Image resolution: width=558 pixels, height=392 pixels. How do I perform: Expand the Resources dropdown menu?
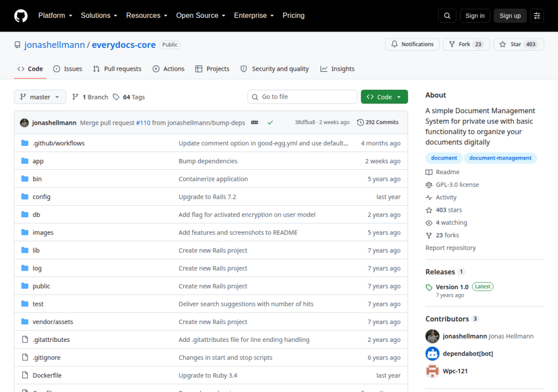coord(147,16)
